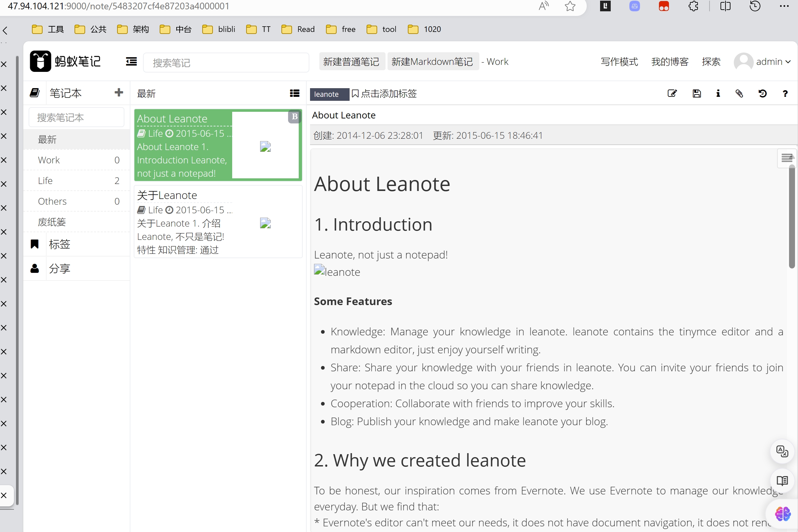Open the admin user dropdown
This screenshot has height=532, width=798.
coord(762,62)
